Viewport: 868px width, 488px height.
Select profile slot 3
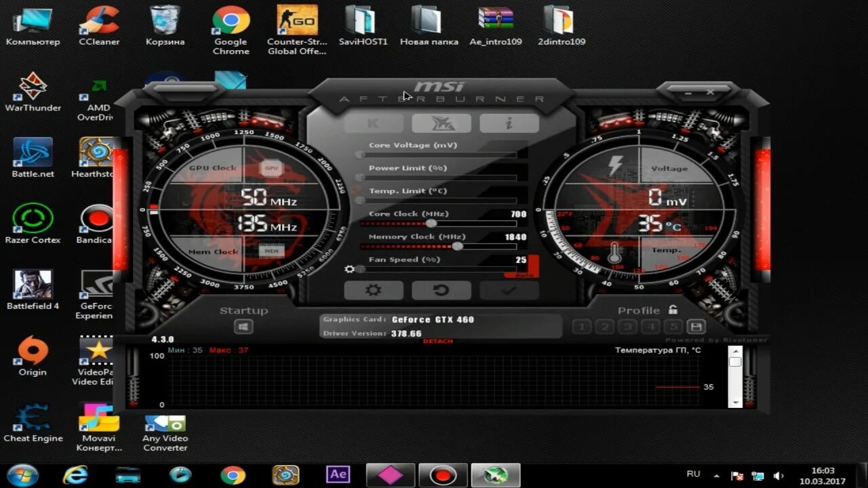(x=627, y=327)
